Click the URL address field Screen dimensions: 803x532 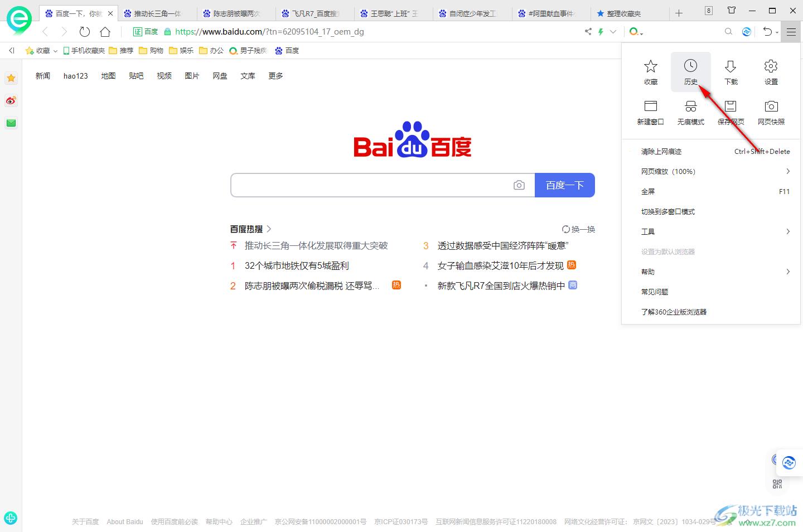(374, 32)
